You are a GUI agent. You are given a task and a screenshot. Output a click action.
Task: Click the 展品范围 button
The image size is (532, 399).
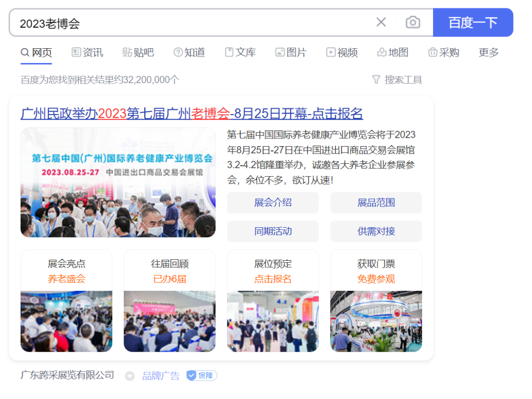[x=376, y=203]
